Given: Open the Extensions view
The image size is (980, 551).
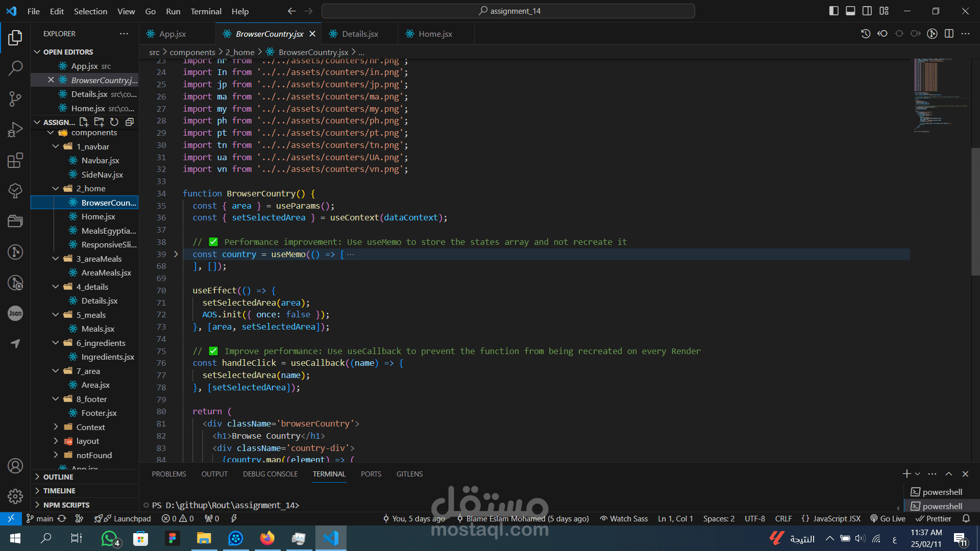Looking at the screenshot, I should (15, 160).
